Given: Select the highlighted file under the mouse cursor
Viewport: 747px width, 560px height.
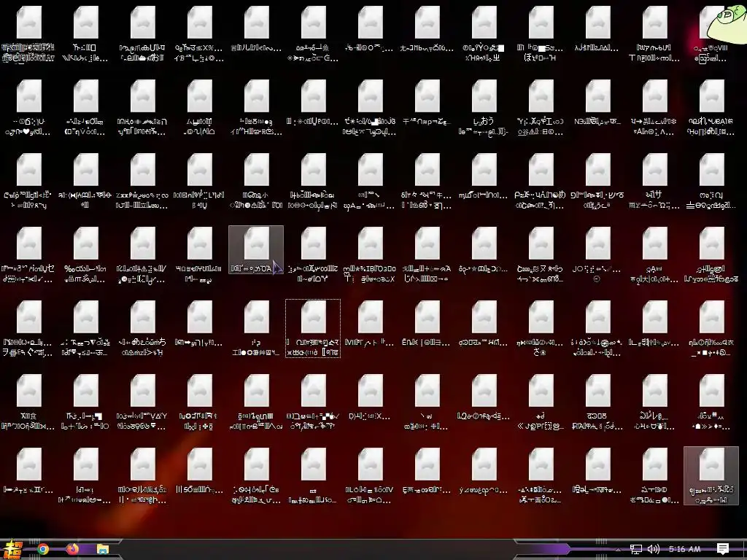Looking at the screenshot, I should 256,249.
